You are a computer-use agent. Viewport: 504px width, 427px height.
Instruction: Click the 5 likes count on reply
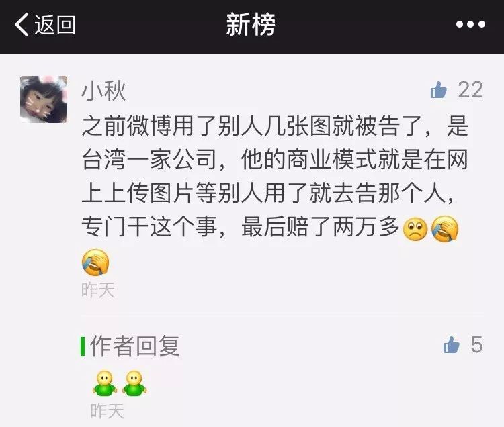tap(477, 345)
